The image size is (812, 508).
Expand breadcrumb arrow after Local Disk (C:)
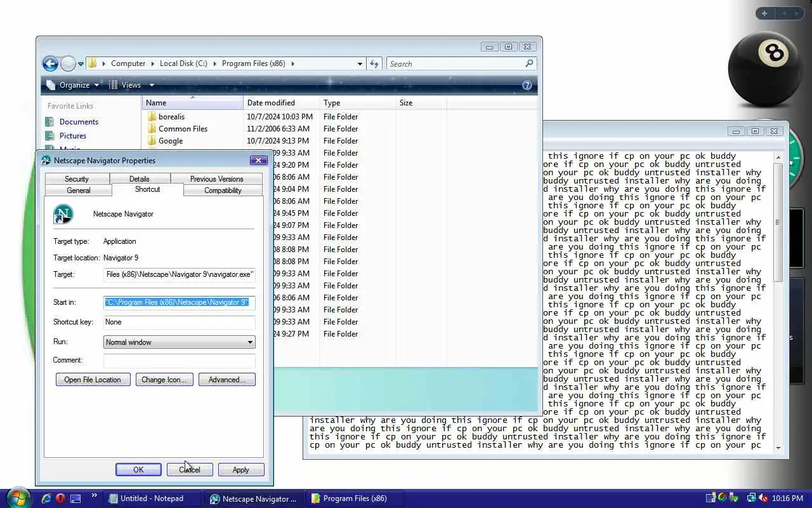click(215, 63)
